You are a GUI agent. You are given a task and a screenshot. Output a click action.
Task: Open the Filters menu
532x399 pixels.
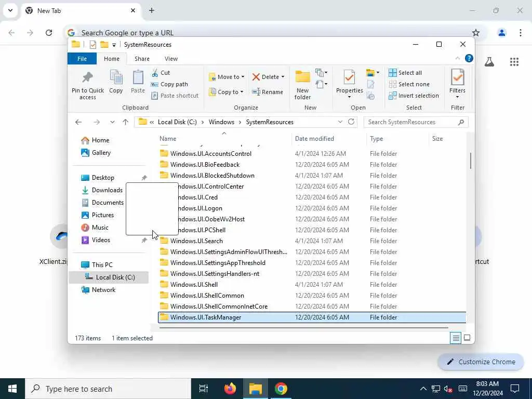click(x=457, y=84)
